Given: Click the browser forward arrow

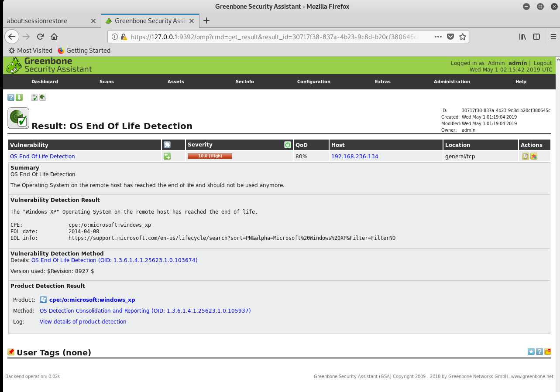Looking at the screenshot, I should coord(26,37).
